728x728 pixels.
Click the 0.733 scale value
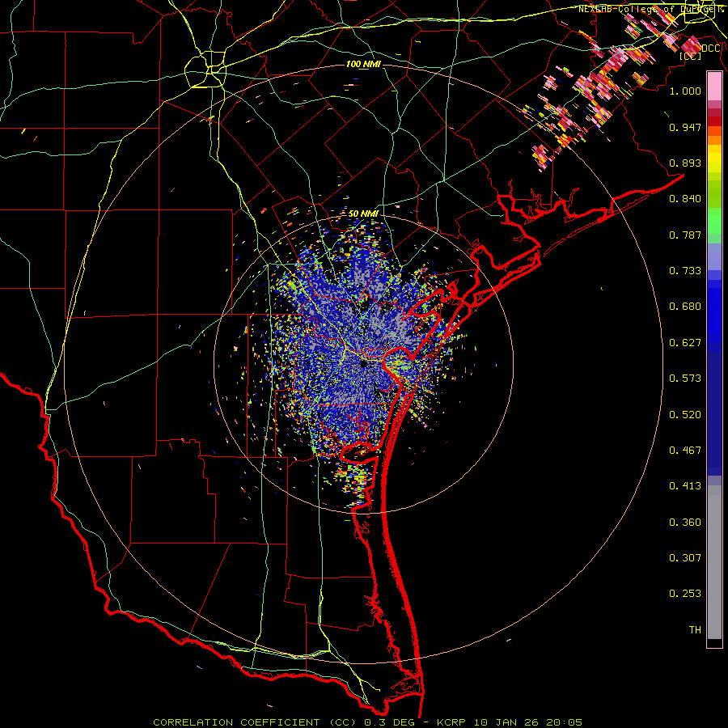click(685, 271)
